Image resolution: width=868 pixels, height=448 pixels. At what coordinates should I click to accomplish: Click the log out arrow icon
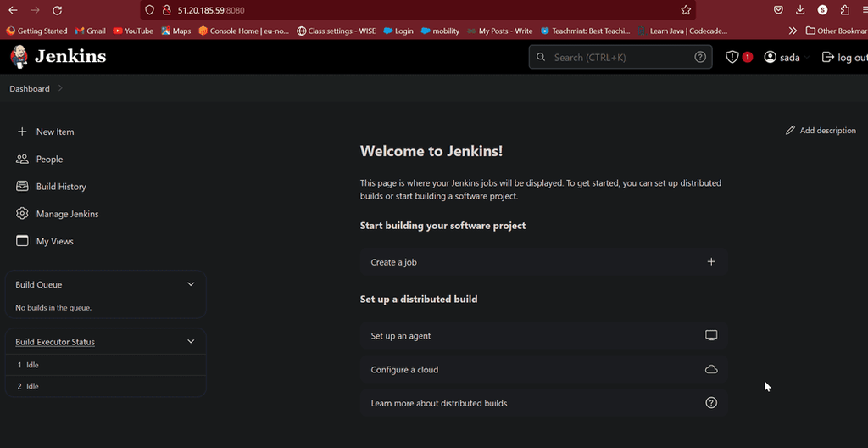(827, 57)
